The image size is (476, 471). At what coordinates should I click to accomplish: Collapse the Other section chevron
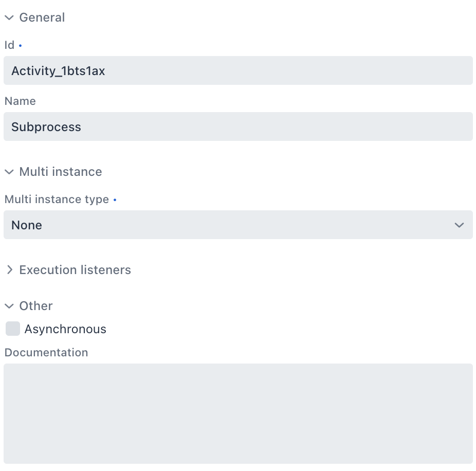coord(9,305)
